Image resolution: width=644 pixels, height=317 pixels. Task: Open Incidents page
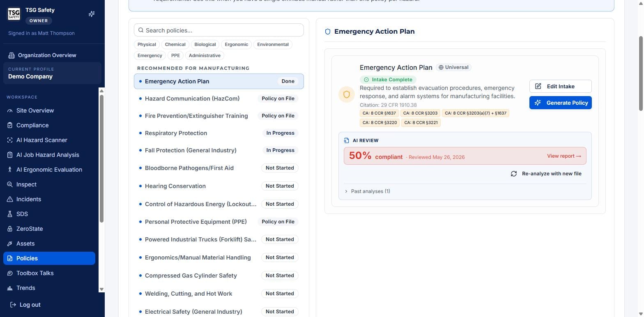[x=49, y=199]
